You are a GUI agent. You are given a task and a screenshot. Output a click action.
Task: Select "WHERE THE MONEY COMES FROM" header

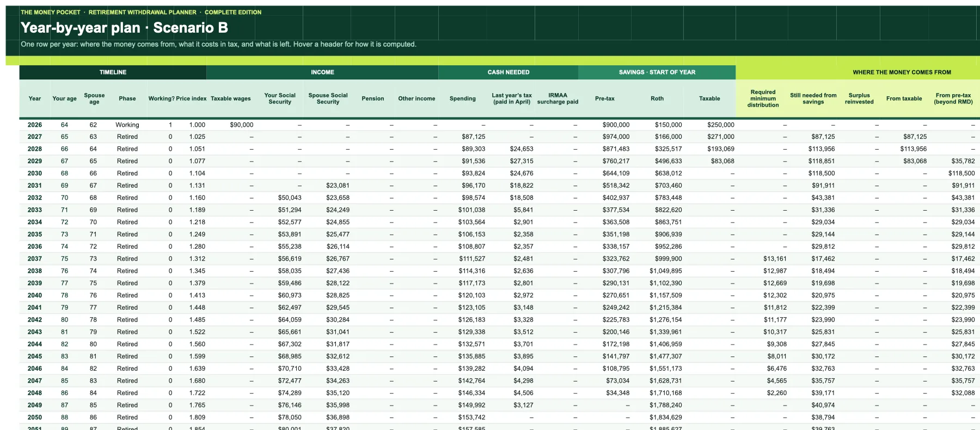[902, 72]
